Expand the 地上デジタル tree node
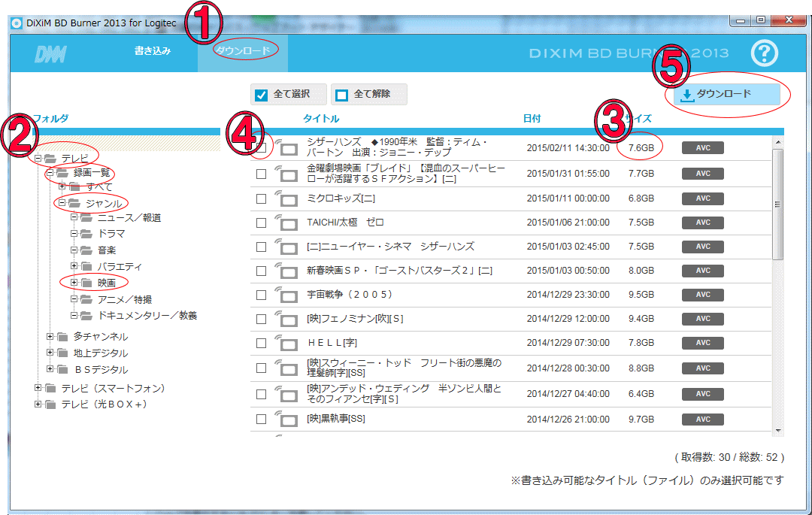The height and width of the screenshot is (515, 812). tap(50, 353)
